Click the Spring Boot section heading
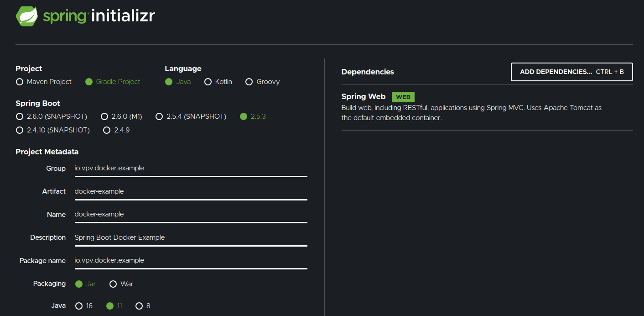This screenshot has width=644, height=316. 38,104
